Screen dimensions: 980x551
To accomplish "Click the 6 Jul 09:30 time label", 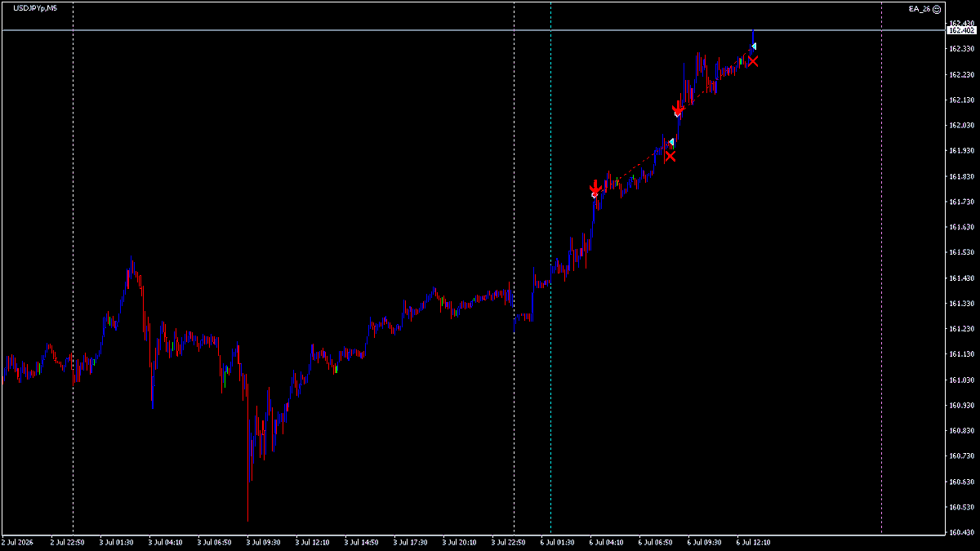I will [706, 542].
